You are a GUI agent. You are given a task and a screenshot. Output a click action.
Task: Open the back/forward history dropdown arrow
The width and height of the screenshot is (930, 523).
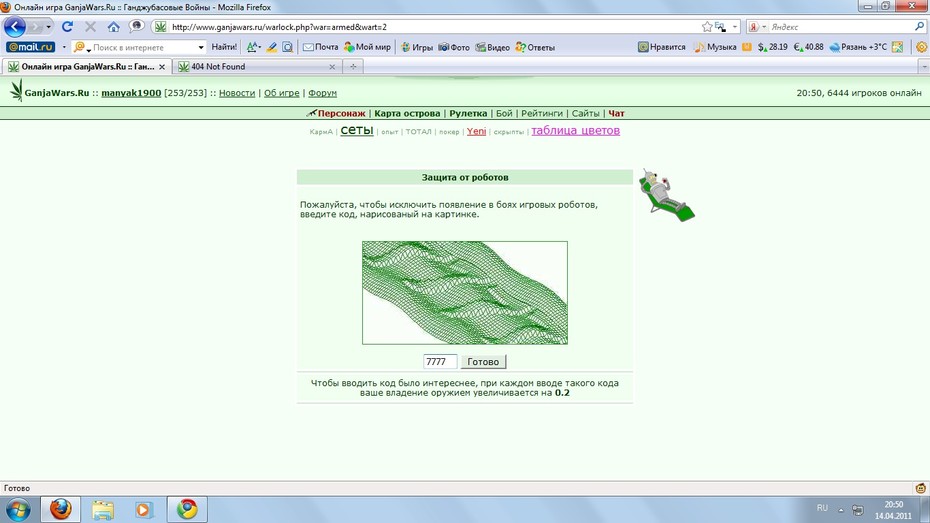coord(49,27)
